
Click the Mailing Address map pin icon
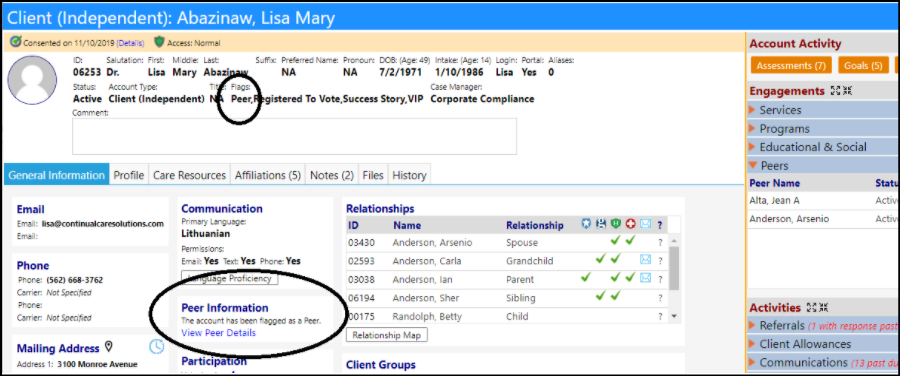(108, 347)
